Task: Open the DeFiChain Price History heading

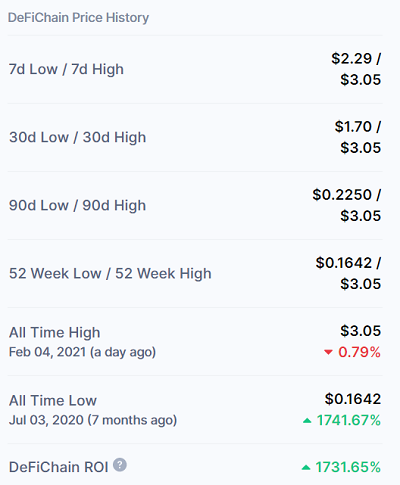Action: coord(78,18)
